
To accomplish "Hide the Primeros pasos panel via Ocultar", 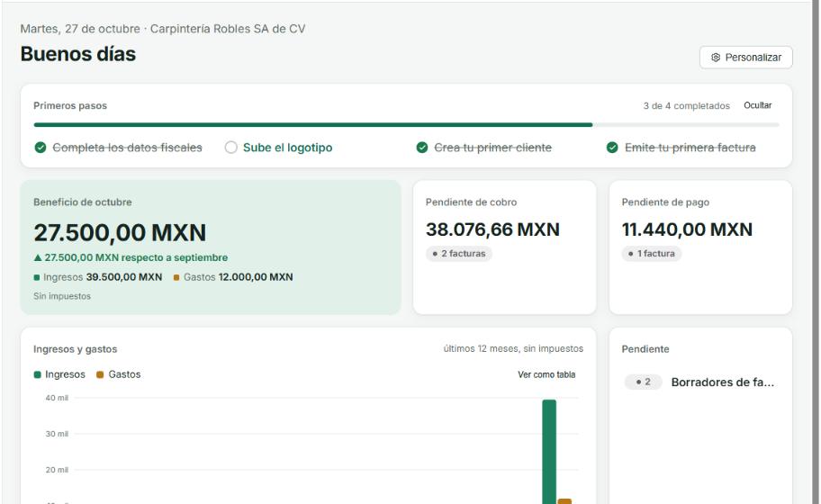I will [x=757, y=105].
